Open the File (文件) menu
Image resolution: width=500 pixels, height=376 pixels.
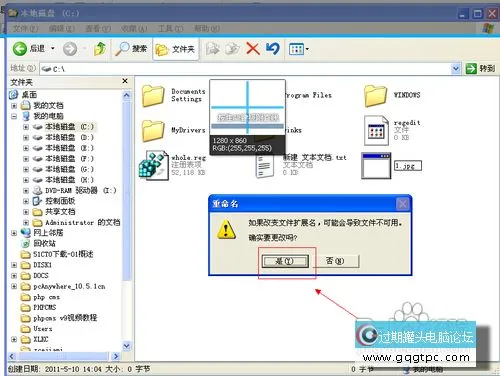click(25, 28)
